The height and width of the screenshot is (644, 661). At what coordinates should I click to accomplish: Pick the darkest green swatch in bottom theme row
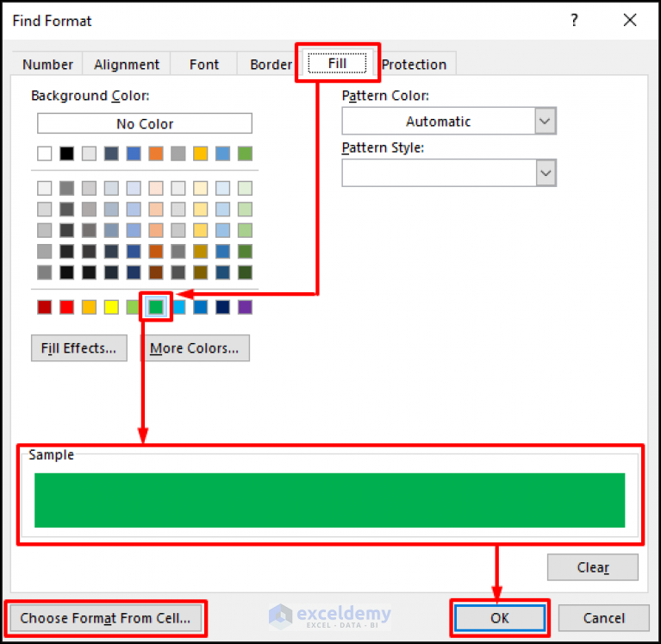click(x=245, y=272)
